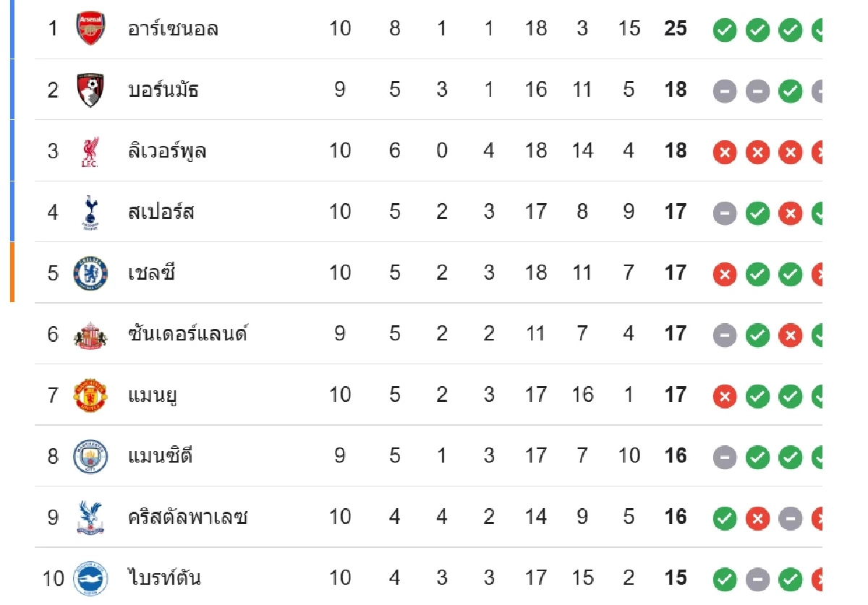Click Crystal Palace's gray draw form icon
This screenshot has width=868, height=605.
(x=790, y=518)
